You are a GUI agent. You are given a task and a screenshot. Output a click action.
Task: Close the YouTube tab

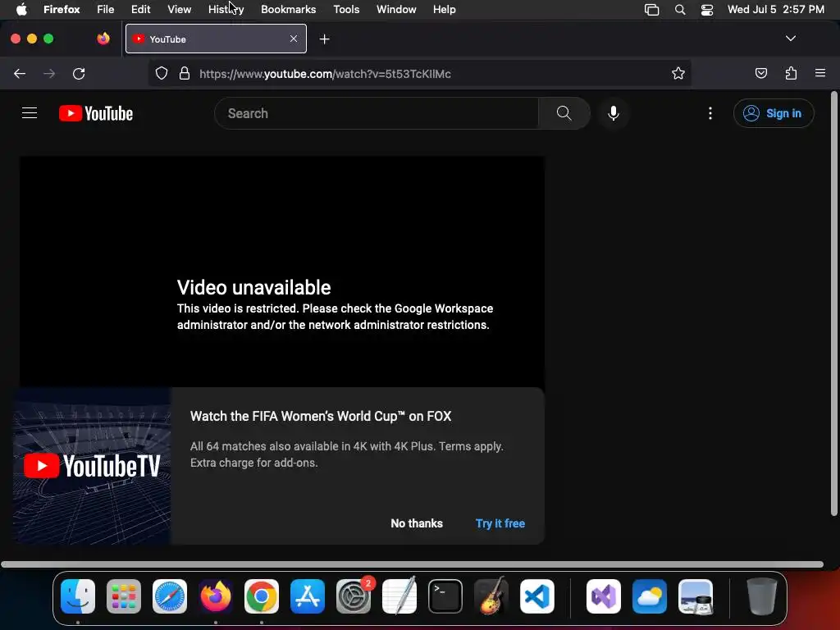[x=294, y=39]
